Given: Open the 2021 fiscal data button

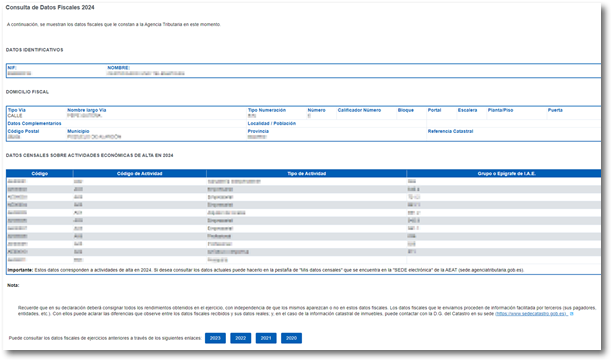Looking at the screenshot, I should [x=266, y=338].
